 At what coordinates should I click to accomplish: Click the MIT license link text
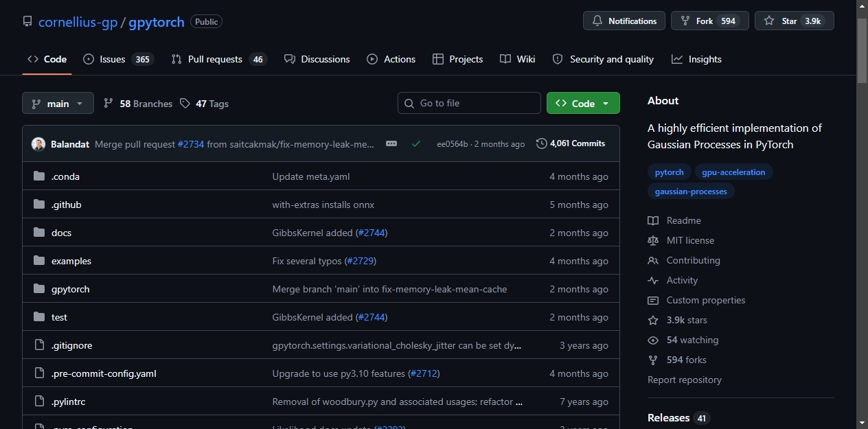[x=690, y=240]
